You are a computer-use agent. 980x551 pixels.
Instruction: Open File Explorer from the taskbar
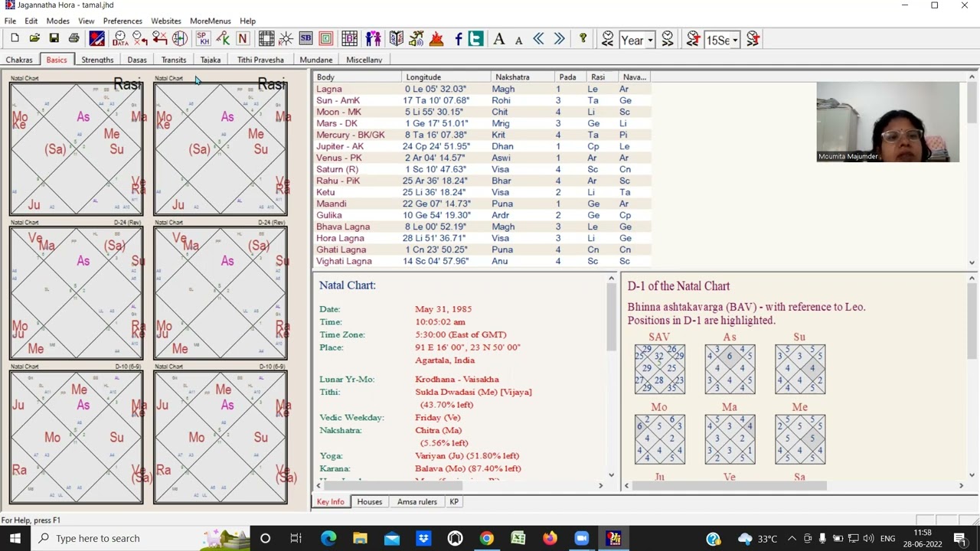(x=360, y=538)
